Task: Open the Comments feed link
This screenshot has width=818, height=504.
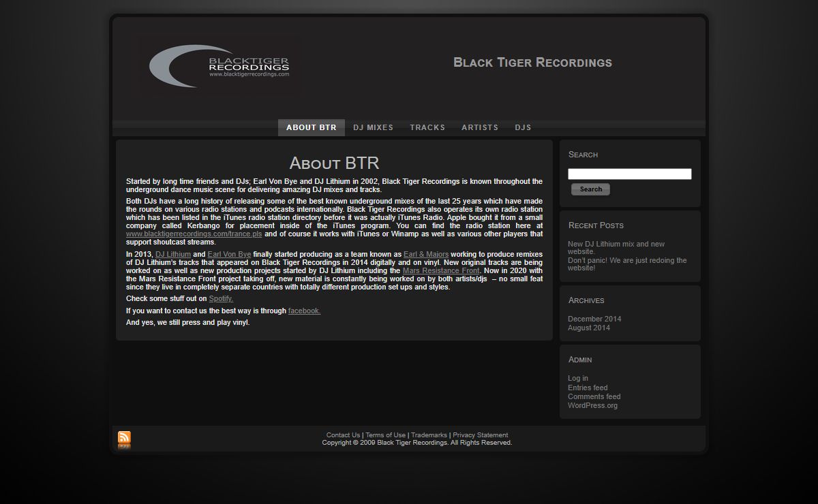Action: [x=594, y=396]
